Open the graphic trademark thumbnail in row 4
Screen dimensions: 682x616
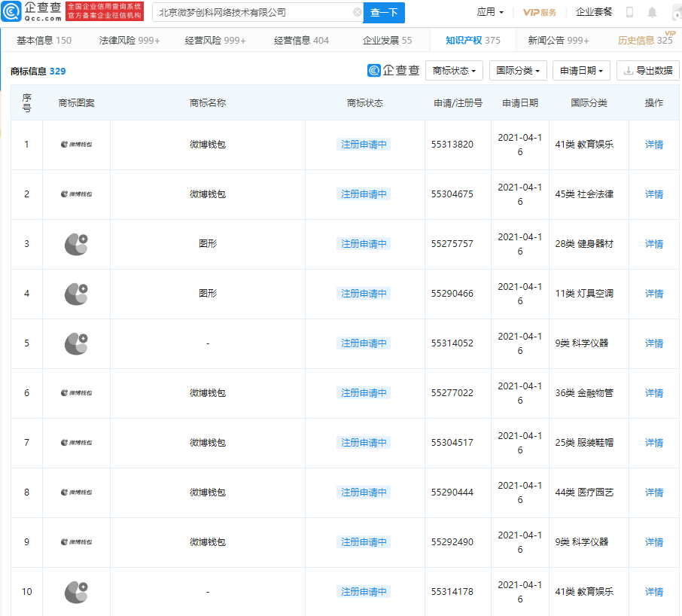77,294
